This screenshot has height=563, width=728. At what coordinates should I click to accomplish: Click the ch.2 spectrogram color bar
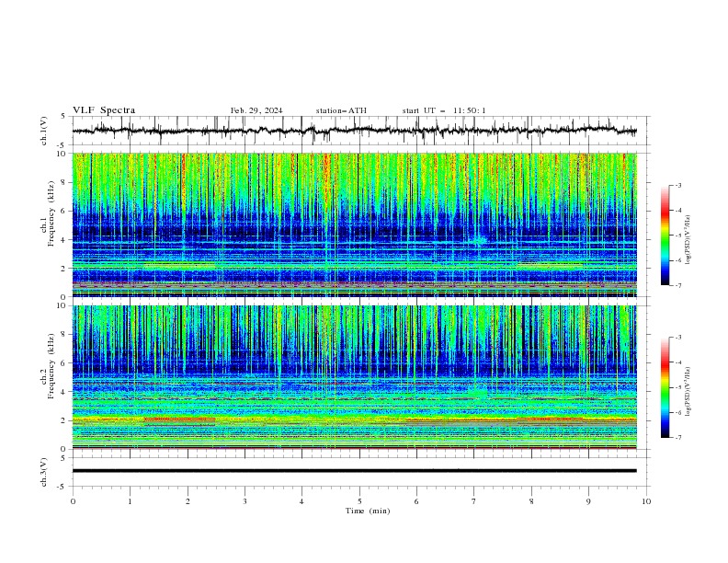(665, 387)
